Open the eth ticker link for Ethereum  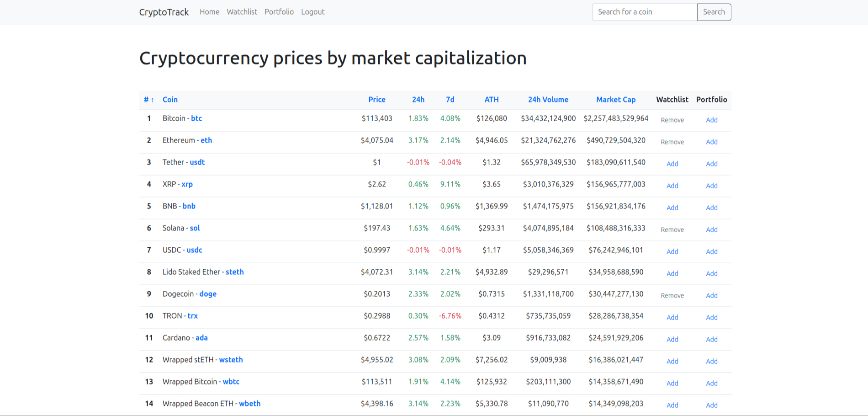click(x=206, y=140)
